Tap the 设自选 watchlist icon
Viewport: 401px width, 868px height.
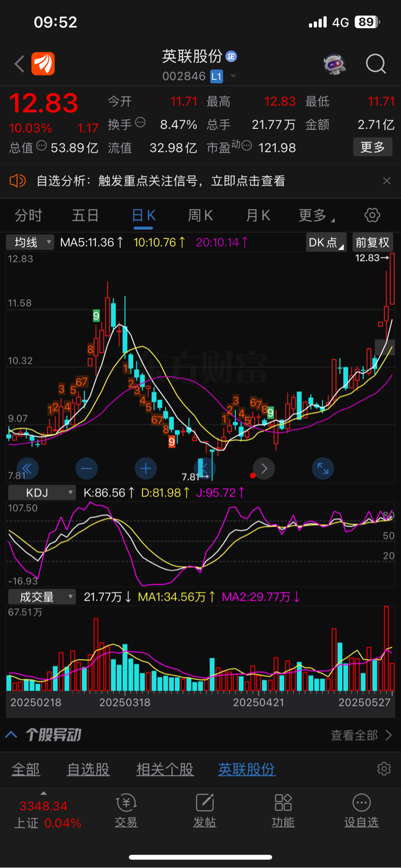pyautogui.click(x=361, y=811)
